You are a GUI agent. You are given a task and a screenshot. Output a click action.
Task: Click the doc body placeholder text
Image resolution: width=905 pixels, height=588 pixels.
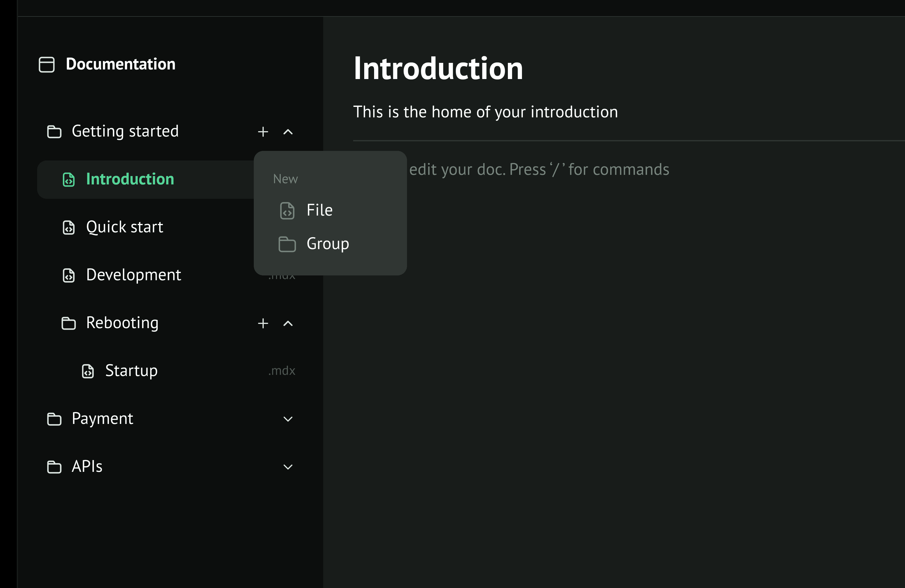tap(538, 170)
